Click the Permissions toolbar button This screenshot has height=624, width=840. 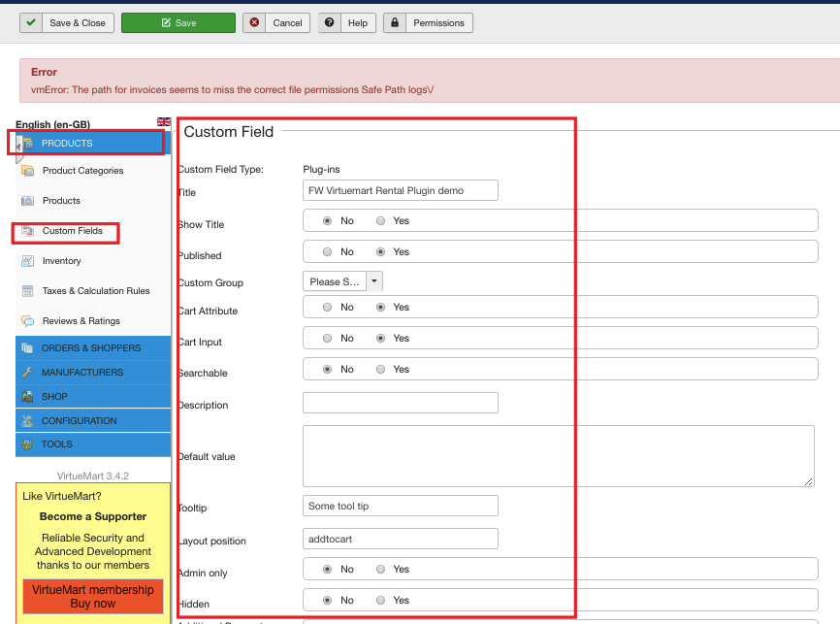[428, 22]
